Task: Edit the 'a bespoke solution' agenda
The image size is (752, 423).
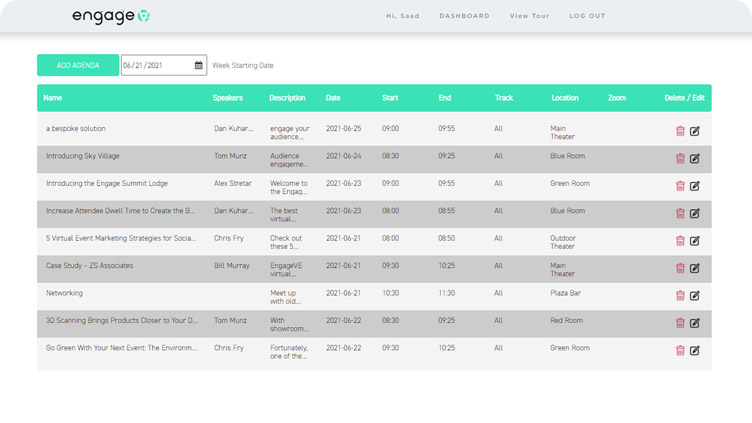Action: [694, 131]
